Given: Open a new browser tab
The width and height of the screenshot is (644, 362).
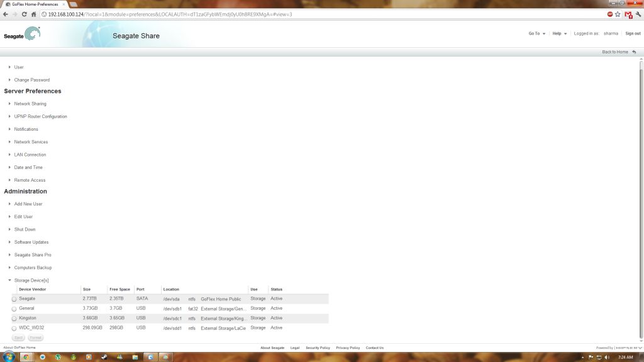Looking at the screenshot, I should pyautogui.click(x=73, y=4).
